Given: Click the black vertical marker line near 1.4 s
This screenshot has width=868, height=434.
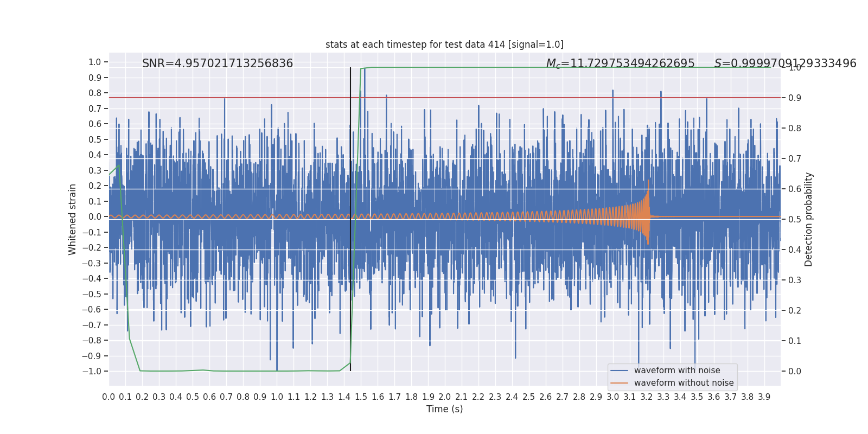Looking at the screenshot, I should click(x=350, y=219).
